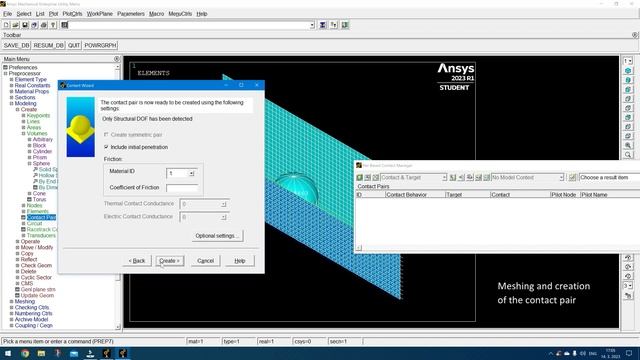Click the Coefficient of Friction field
The height and width of the screenshot is (360, 640).
[x=182, y=188]
